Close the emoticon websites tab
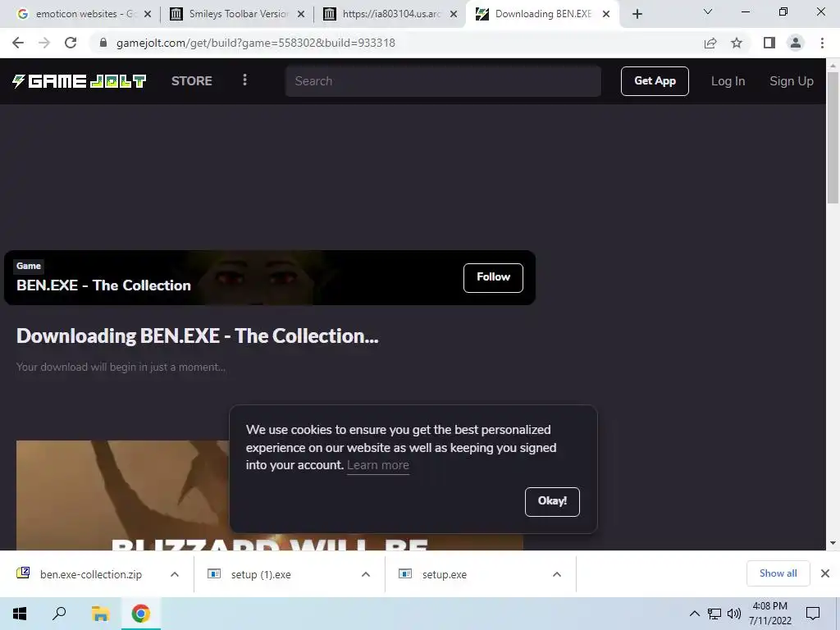840x630 pixels. [148, 14]
